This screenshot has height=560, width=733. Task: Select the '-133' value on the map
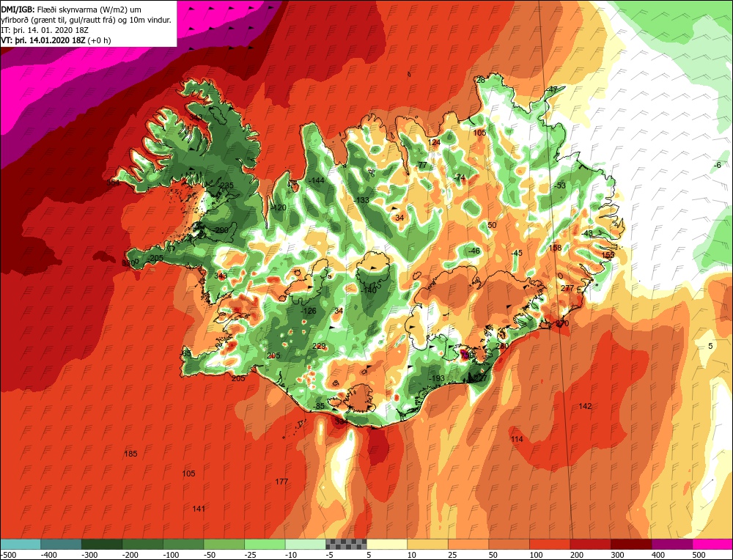coord(362,200)
